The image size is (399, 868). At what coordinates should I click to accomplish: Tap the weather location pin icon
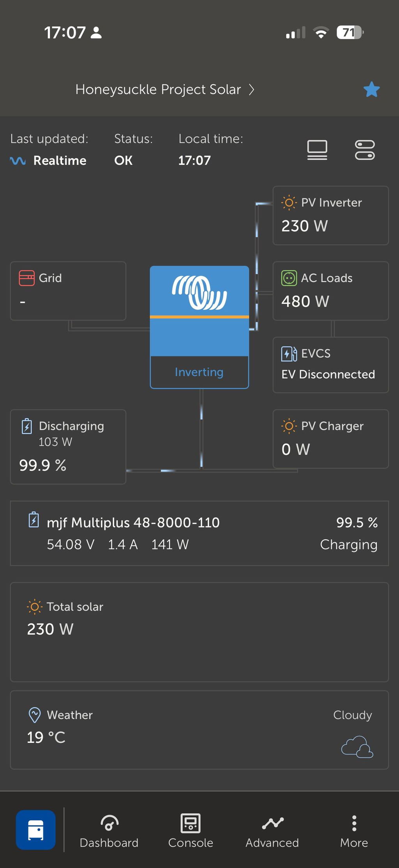tap(35, 715)
